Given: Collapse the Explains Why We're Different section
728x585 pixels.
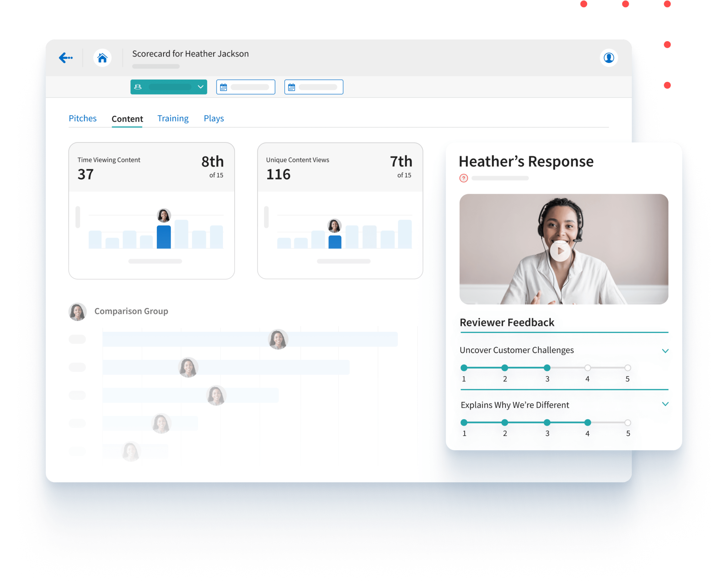Looking at the screenshot, I should 665,404.
